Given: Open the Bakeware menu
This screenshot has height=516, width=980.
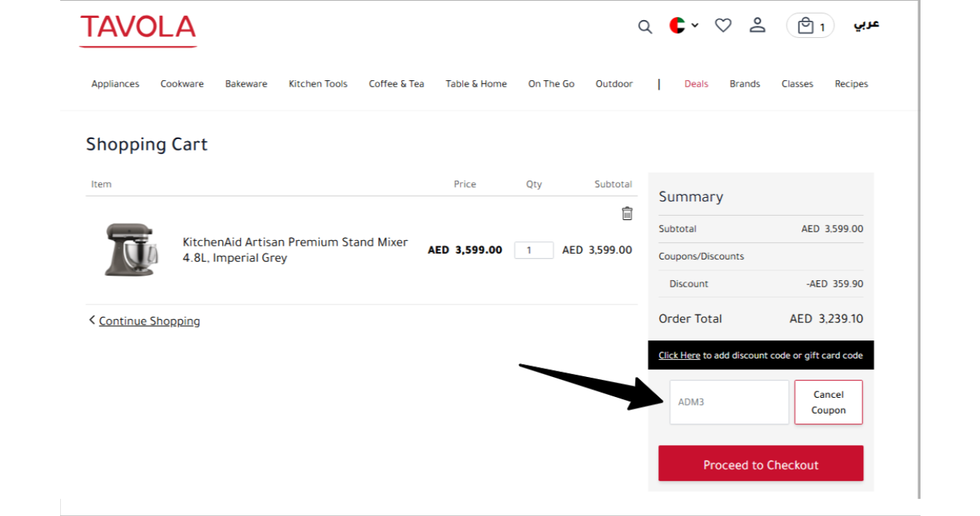Looking at the screenshot, I should (246, 84).
